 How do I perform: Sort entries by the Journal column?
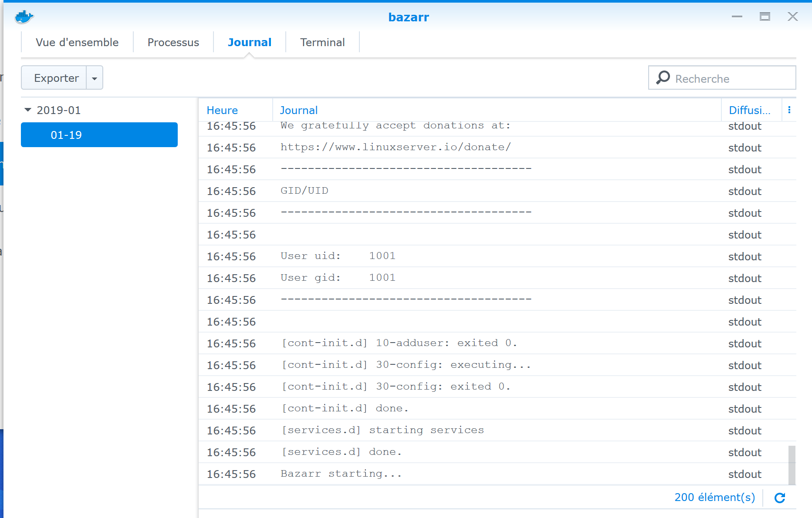[299, 110]
